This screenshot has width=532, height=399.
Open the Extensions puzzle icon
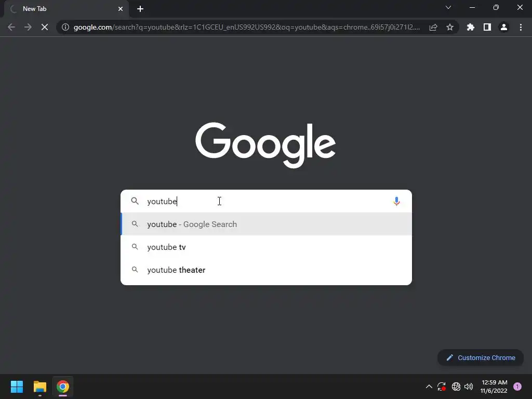pos(471,27)
